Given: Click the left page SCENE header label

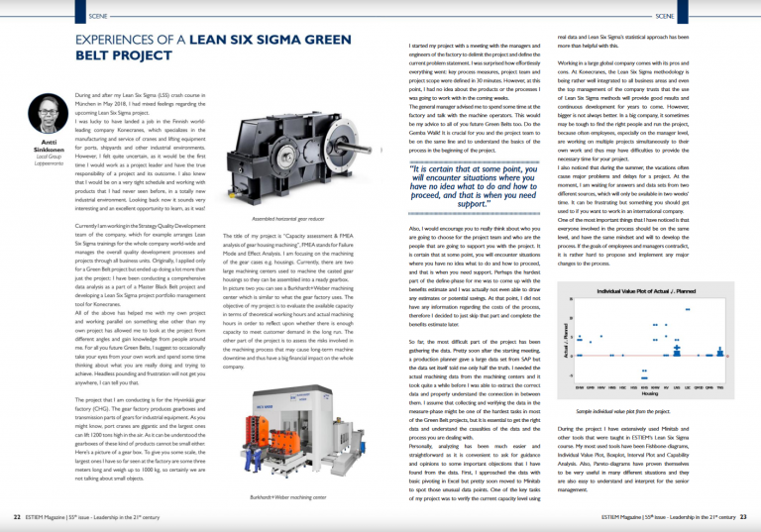Looking at the screenshot, I should point(98,16).
